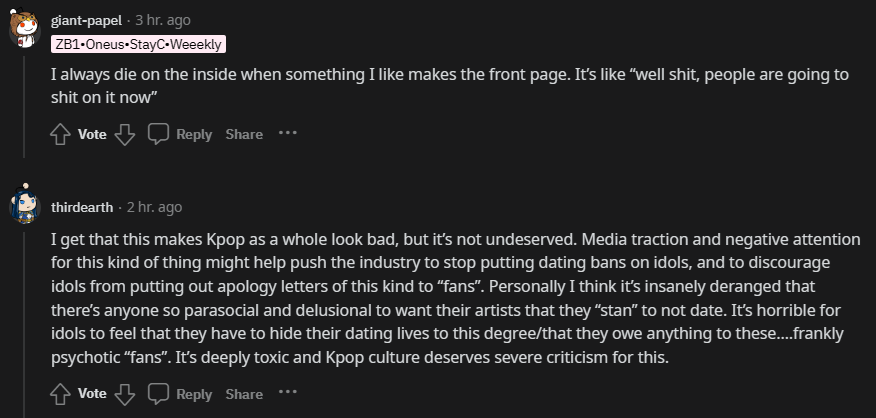Visit the giant-papel username link

(x=86, y=20)
